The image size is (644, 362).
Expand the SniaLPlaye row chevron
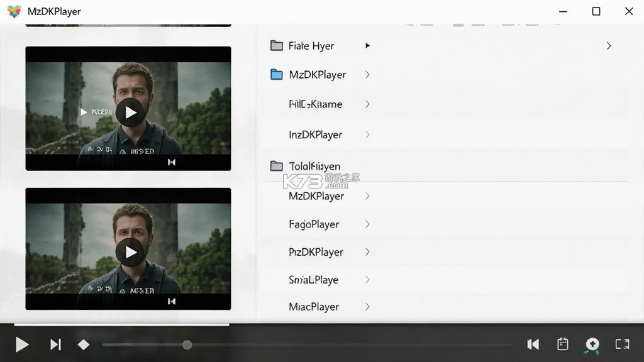click(367, 280)
